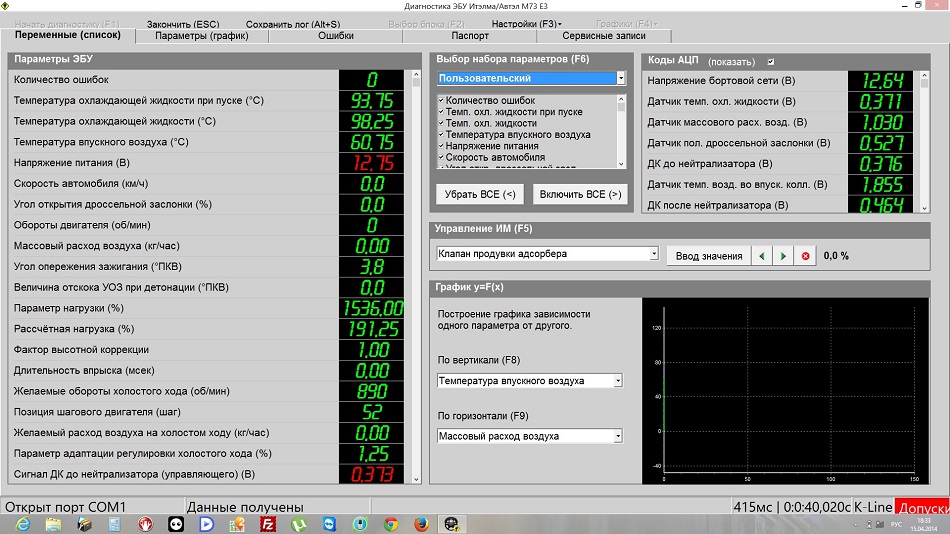Open TeamViewer from the taskbar
The image size is (950, 534).
pos(329,524)
